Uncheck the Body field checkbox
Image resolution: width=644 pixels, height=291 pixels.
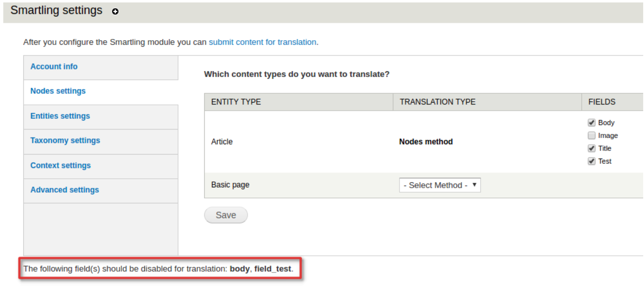click(x=591, y=123)
